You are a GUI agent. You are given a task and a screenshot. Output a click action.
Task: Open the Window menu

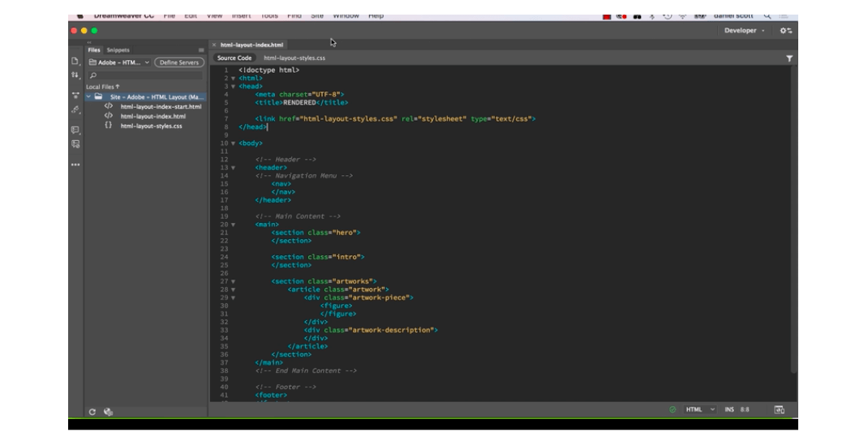346,16
